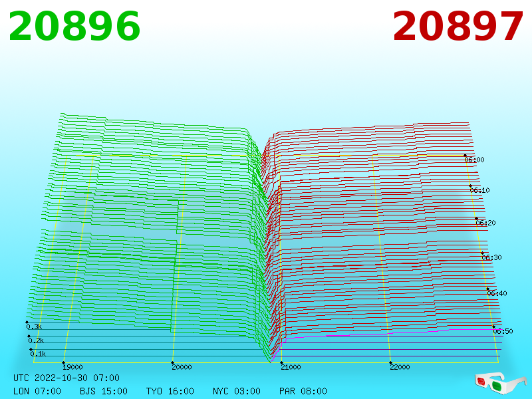This screenshot has width=532, height=399.
Task: Click the 06:10 time axis marker
Action: click(479, 190)
